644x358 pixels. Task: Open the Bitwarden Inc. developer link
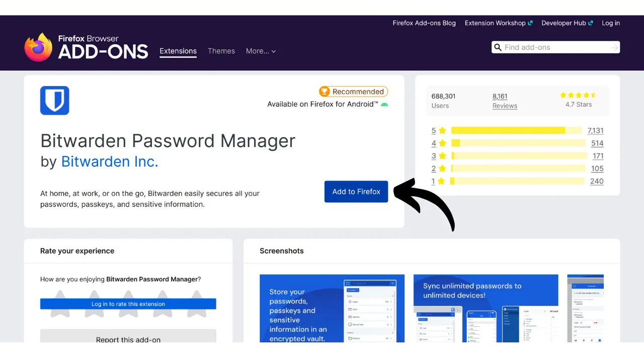click(x=110, y=162)
